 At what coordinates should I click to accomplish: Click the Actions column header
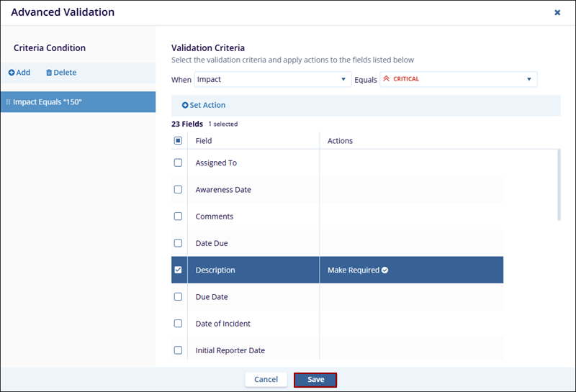pyautogui.click(x=340, y=141)
